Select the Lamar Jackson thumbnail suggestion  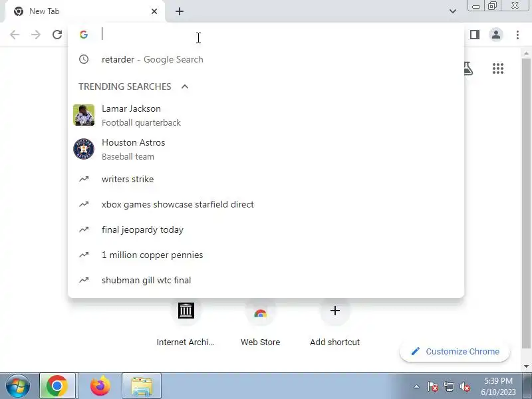tap(84, 115)
